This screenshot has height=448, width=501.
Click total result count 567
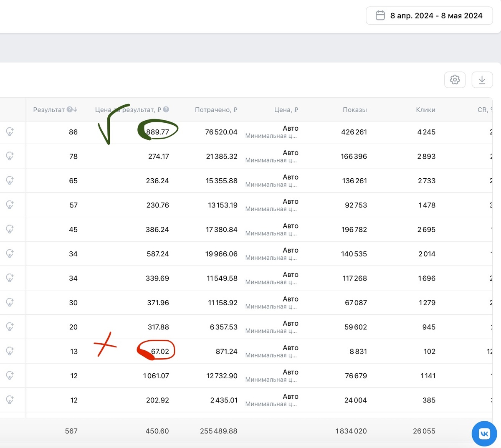[x=71, y=431]
